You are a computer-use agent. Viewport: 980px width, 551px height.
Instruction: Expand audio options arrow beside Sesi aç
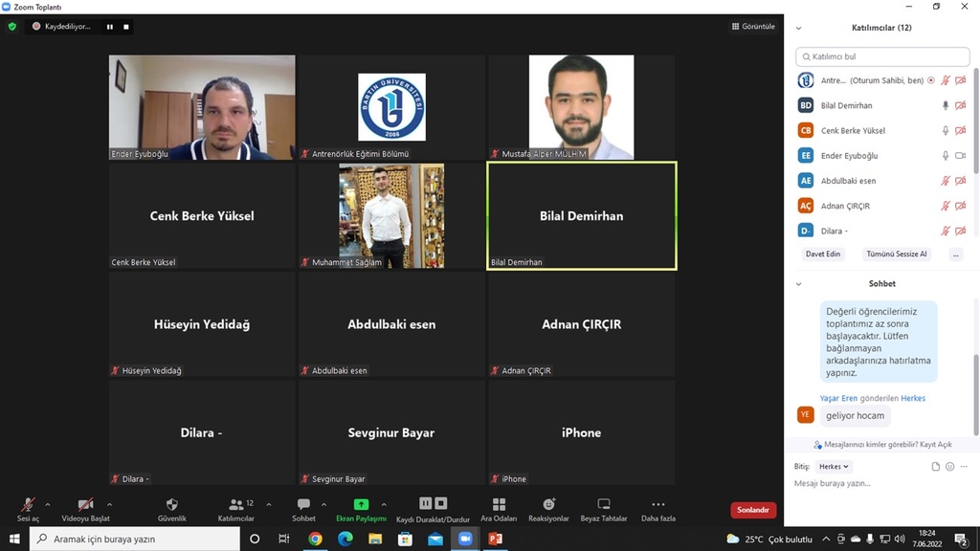48,504
